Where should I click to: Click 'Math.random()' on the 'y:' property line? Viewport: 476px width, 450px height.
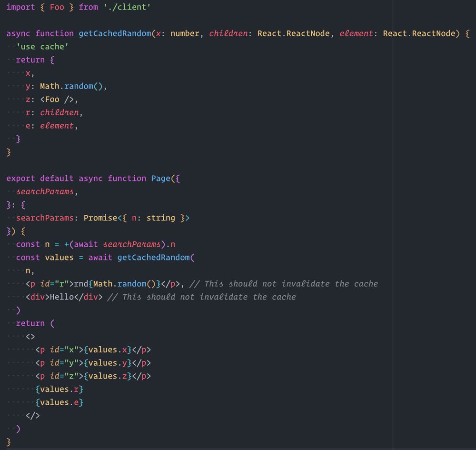(71, 86)
